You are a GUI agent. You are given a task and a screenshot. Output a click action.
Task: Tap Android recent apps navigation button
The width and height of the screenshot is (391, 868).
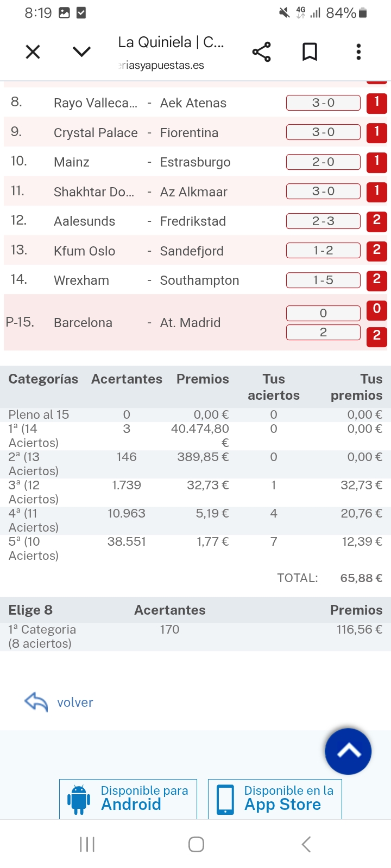pyautogui.click(x=87, y=844)
